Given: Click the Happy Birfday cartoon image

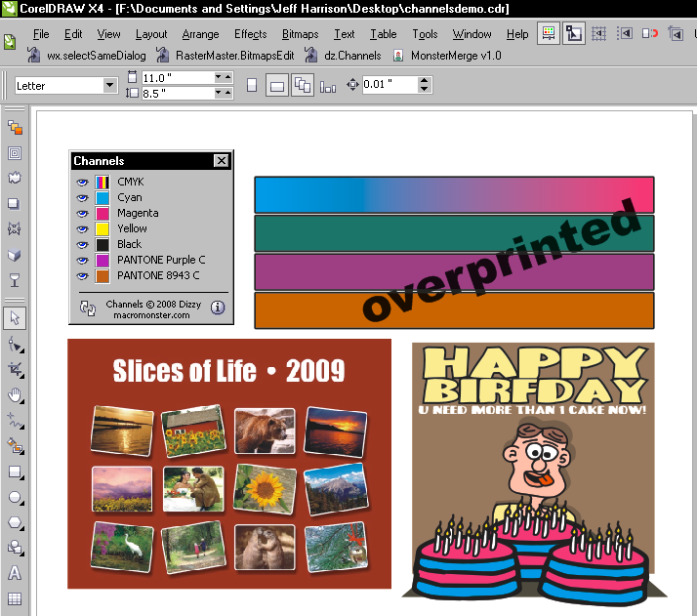Looking at the screenshot, I should pyautogui.click(x=533, y=473).
